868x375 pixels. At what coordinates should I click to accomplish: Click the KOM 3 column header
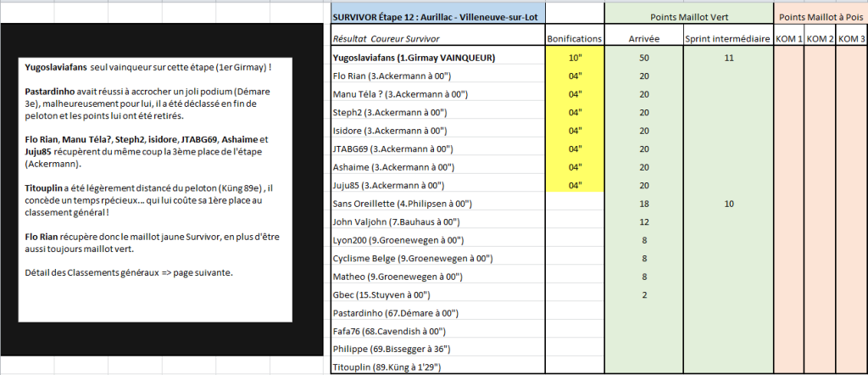[851, 39]
